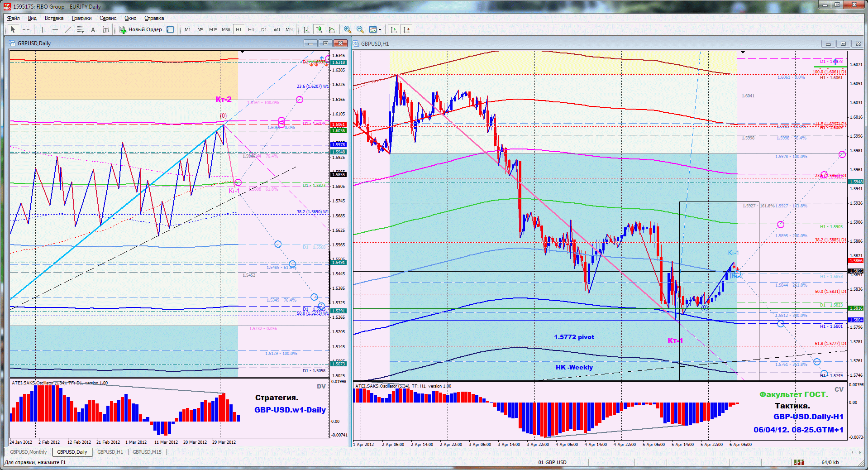Click the 01 GBP-USD profile in status bar

pyautogui.click(x=552, y=462)
